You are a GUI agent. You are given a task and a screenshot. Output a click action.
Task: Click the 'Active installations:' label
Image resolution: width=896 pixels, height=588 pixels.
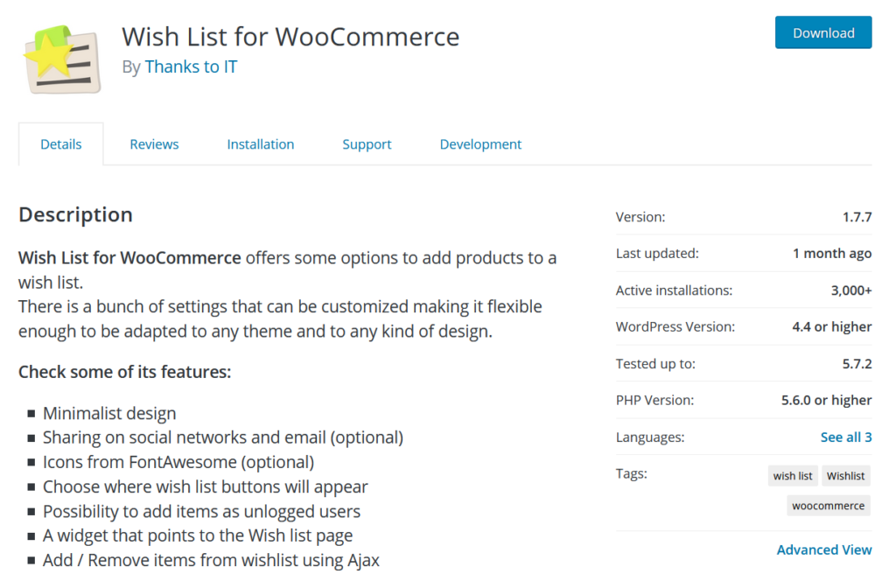674,290
